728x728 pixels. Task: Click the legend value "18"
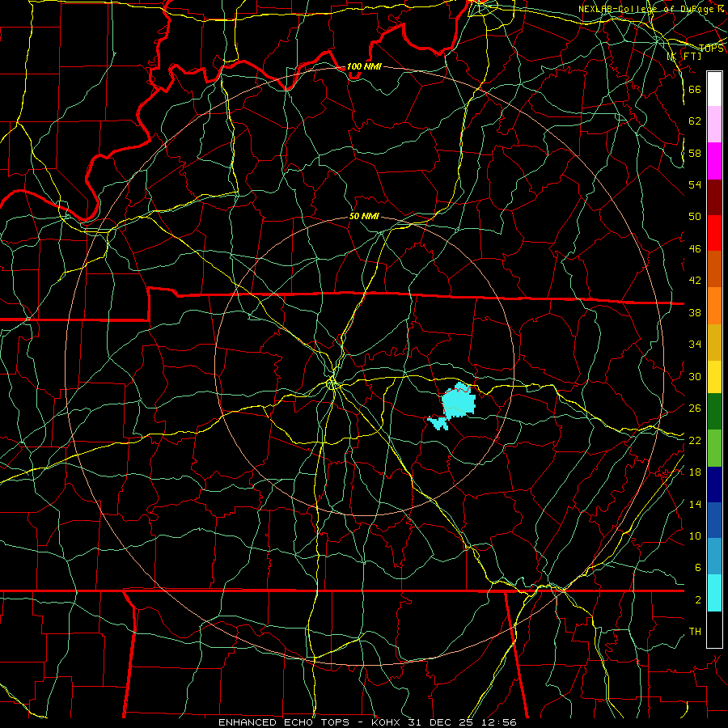pyautogui.click(x=695, y=472)
